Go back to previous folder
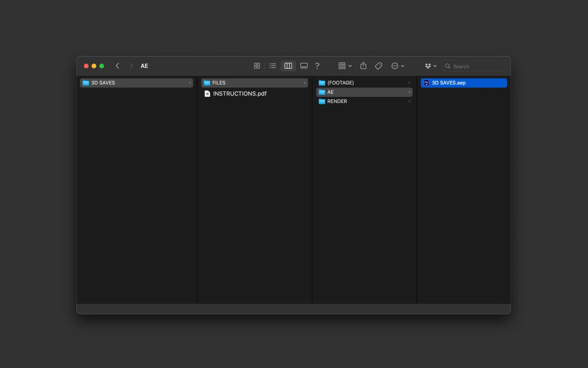 click(x=117, y=66)
